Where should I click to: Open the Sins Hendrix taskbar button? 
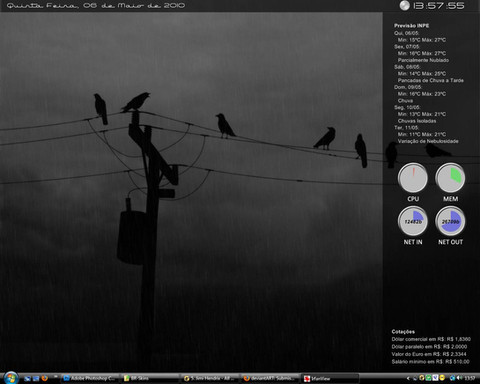tap(210, 378)
